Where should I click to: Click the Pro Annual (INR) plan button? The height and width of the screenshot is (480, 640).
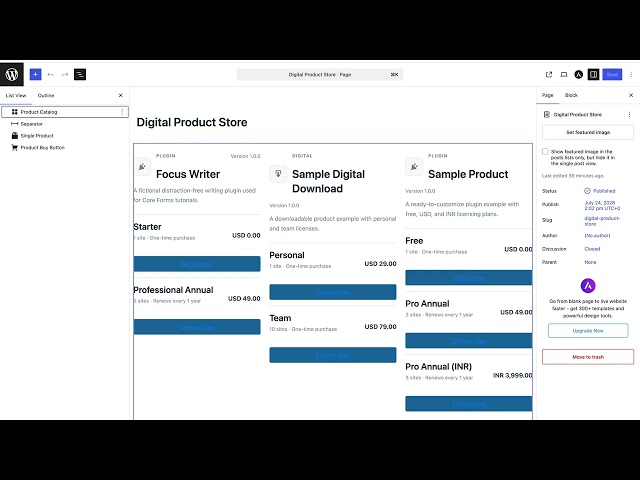pyautogui.click(x=469, y=404)
